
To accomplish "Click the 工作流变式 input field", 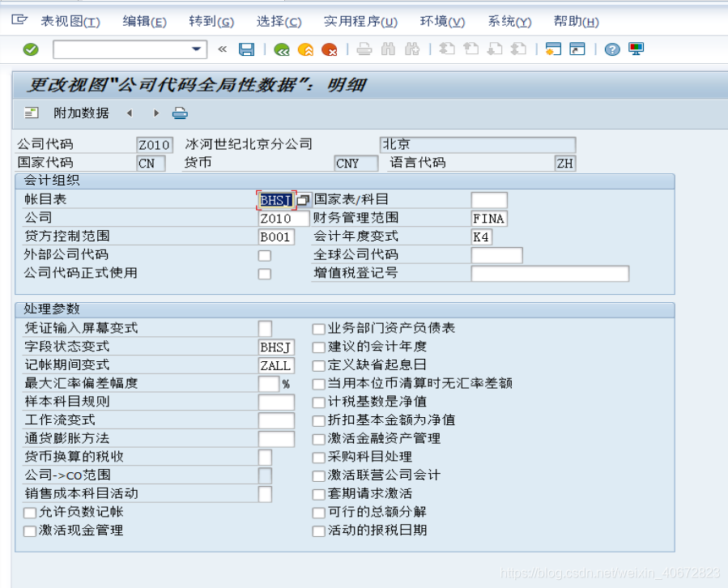I will tap(276, 421).
